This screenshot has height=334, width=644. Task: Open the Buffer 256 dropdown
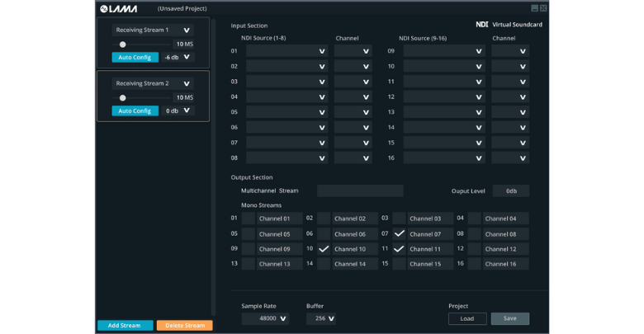pos(331,318)
